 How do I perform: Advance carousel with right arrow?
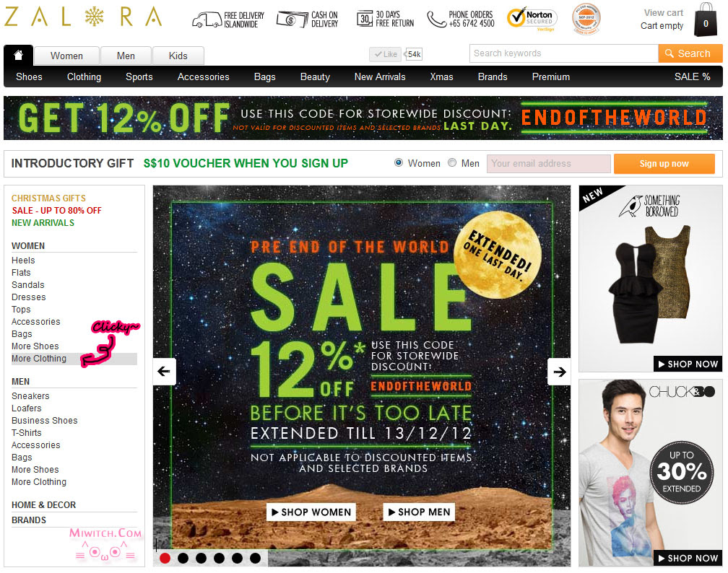pyautogui.click(x=559, y=372)
